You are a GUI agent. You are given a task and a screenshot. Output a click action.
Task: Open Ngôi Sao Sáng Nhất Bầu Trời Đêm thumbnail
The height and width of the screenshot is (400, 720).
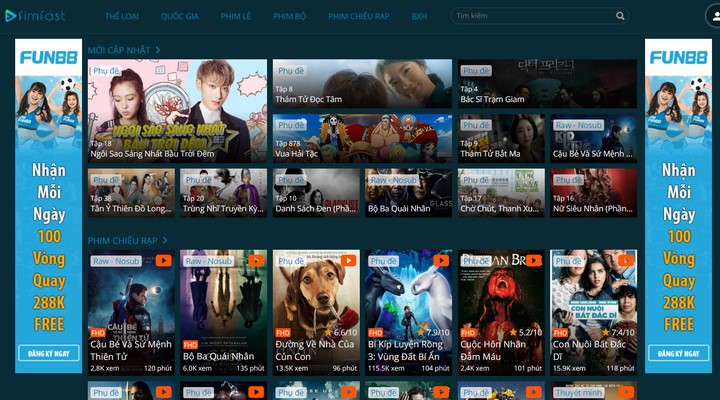[x=177, y=111]
